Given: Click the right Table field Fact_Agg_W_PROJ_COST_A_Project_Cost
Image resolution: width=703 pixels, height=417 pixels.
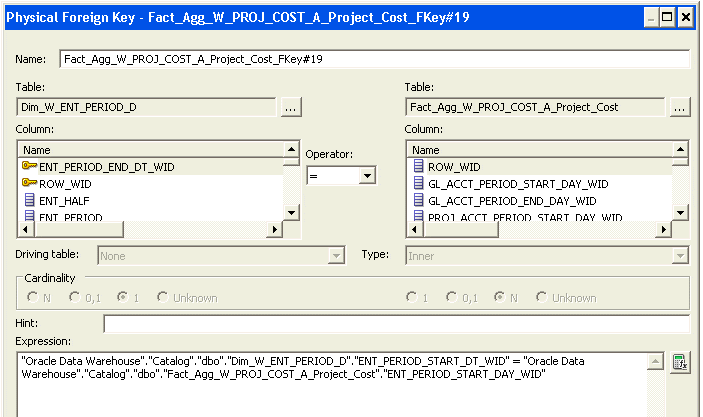Looking at the screenshot, I should pos(535,108).
